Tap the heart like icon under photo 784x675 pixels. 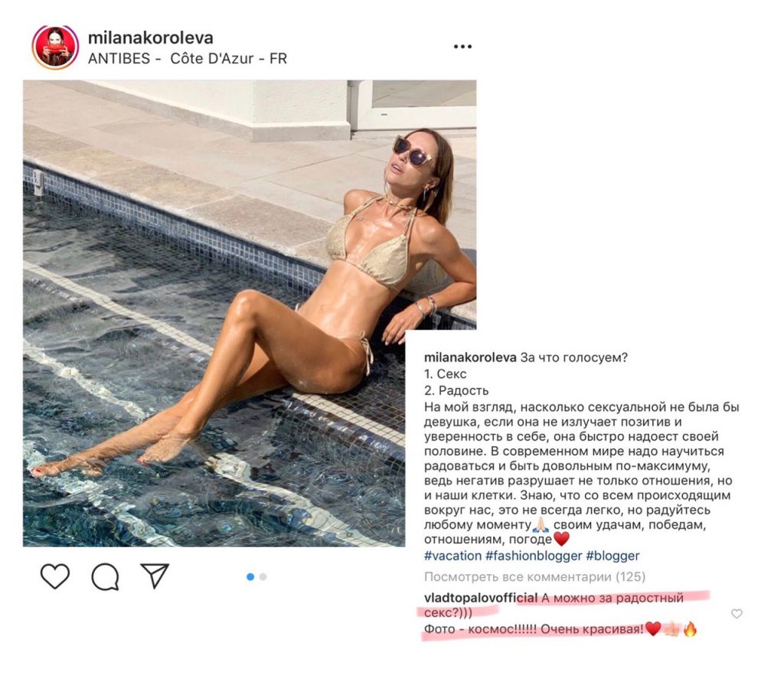coord(55,576)
